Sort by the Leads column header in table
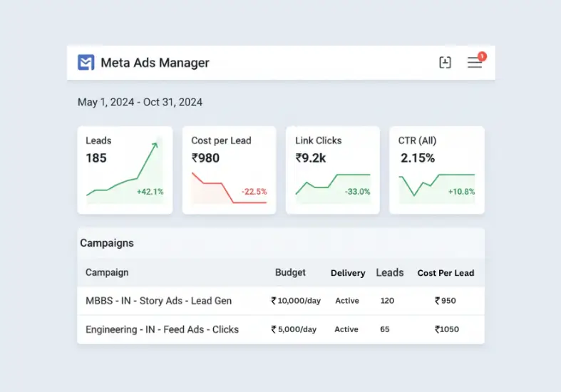 390,272
